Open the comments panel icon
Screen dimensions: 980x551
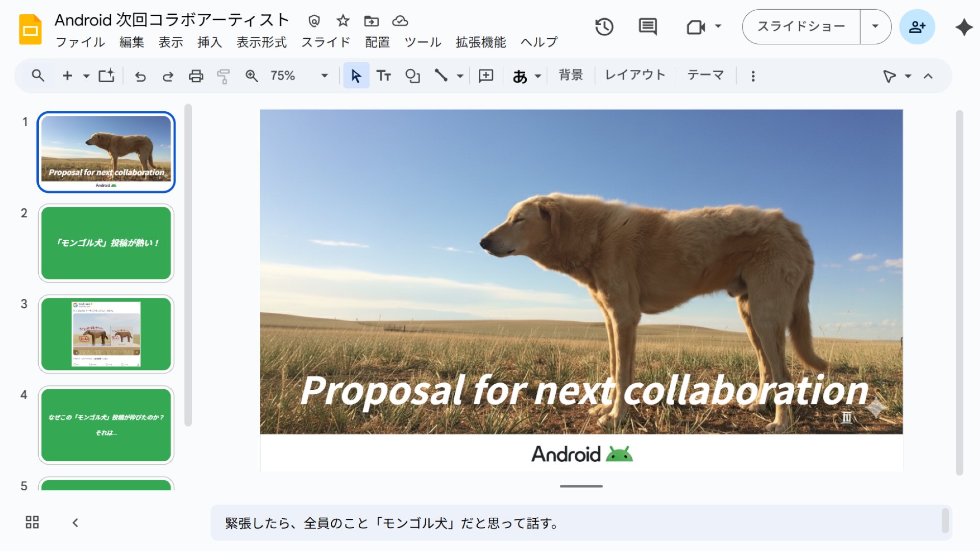(x=648, y=27)
